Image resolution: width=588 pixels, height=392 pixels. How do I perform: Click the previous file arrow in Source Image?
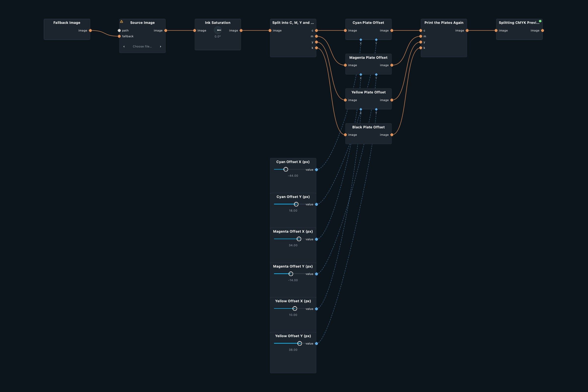(x=124, y=47)
